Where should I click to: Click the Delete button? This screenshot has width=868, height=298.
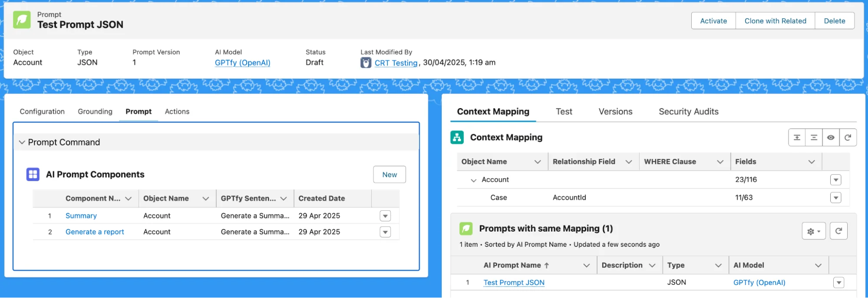point(835,21)
